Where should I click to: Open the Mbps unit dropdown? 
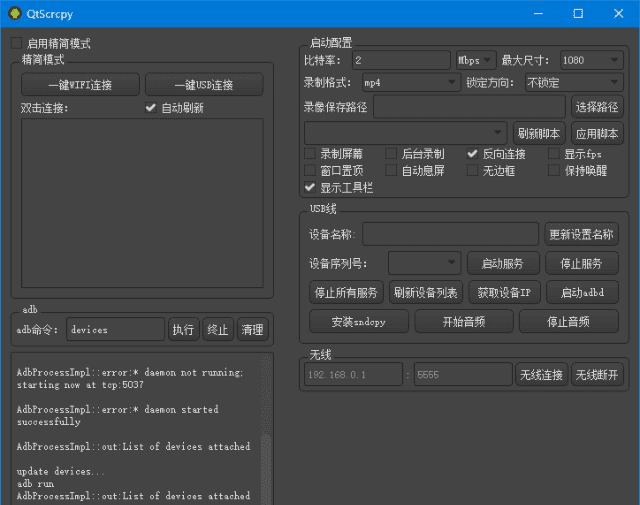pos(476,60)
